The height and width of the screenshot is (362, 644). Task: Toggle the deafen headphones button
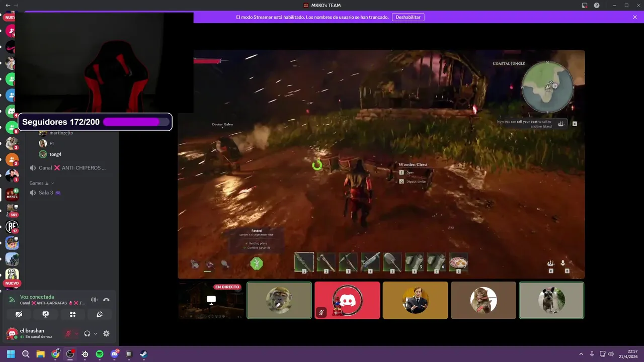click(x=87, y=333)
